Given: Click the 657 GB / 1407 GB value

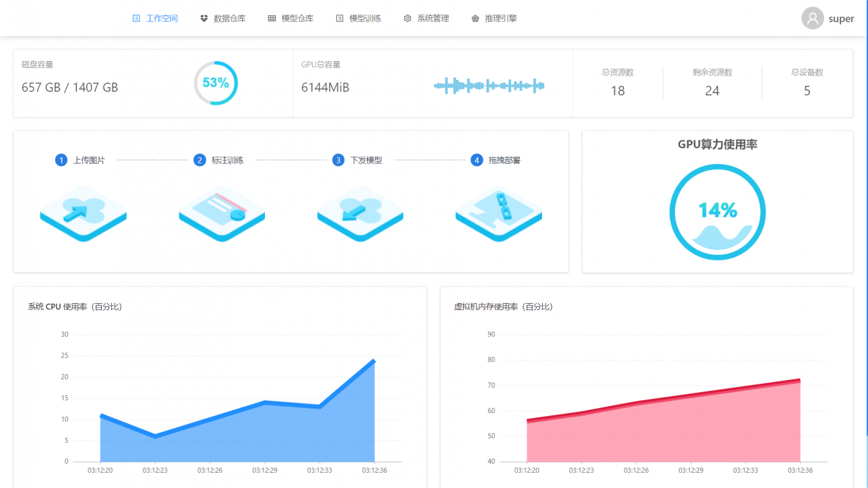Looking at the screenshot, I should pyautogui.click(x=70, y=88).
